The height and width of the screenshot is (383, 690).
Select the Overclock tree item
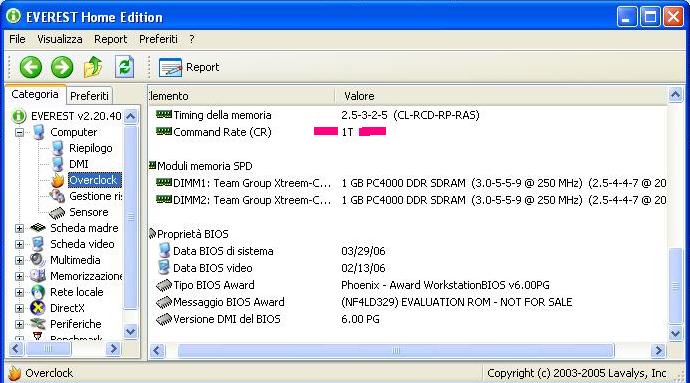pyautogui.click(x=94, y=180)
